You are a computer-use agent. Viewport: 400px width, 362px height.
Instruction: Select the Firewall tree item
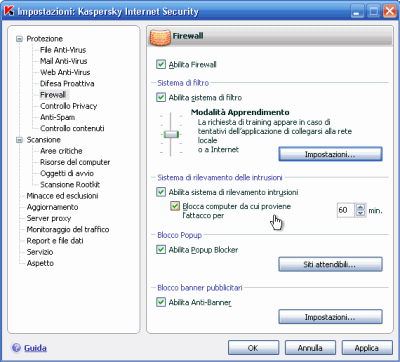(53, 95)
